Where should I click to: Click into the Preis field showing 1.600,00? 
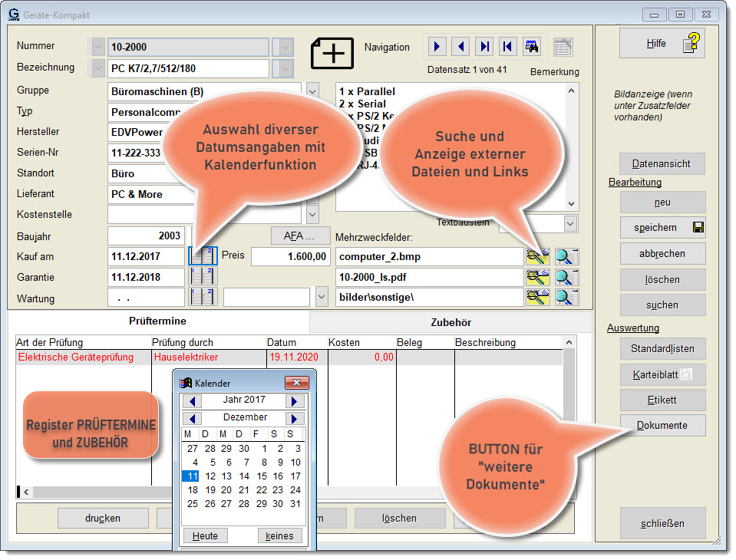[x=290, y=257]
